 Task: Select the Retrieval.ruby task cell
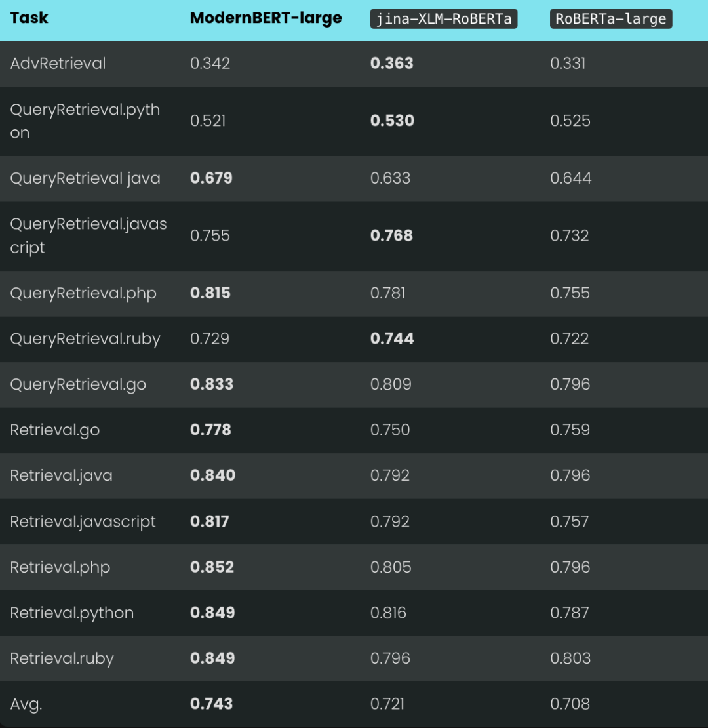(62, 658)
